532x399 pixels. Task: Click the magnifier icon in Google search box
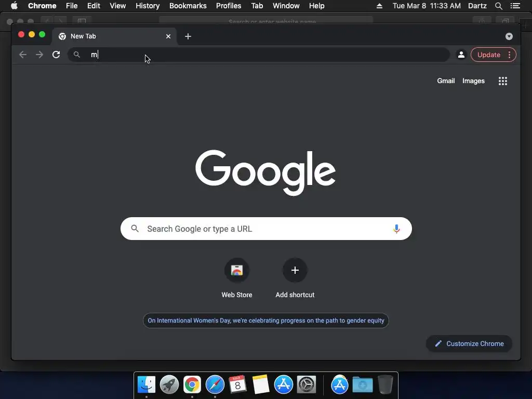pyautogui.click(x=135, y=229)
